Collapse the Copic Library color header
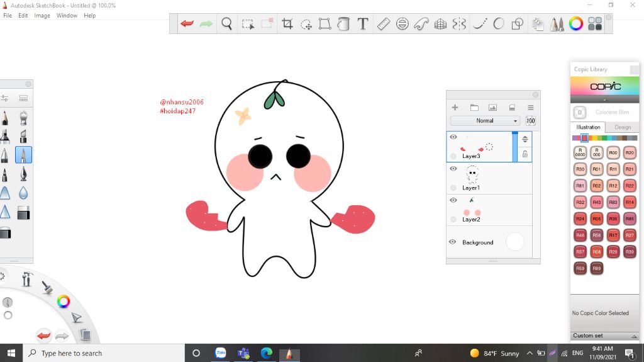The image size is (644, 362). (604, 99)
